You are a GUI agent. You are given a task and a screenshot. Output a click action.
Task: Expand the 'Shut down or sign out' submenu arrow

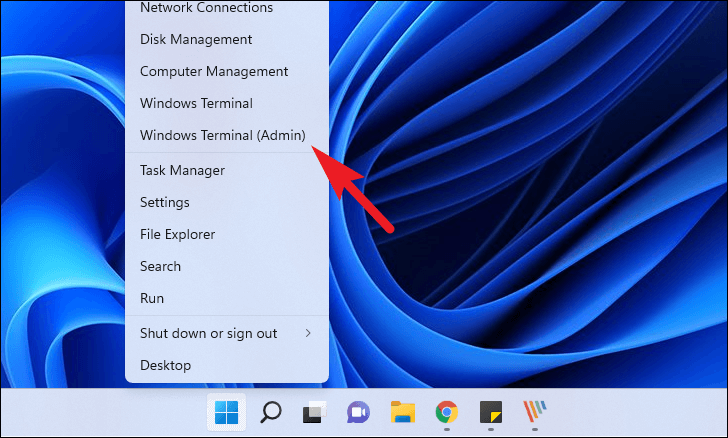(x=307, y=333)
